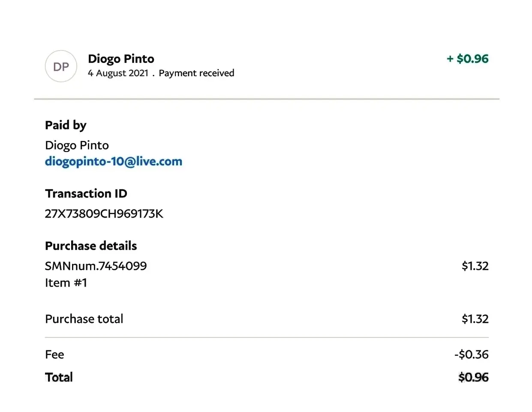
Task: Click the SMNnum.7454099 item name
Action: [96, 266]
